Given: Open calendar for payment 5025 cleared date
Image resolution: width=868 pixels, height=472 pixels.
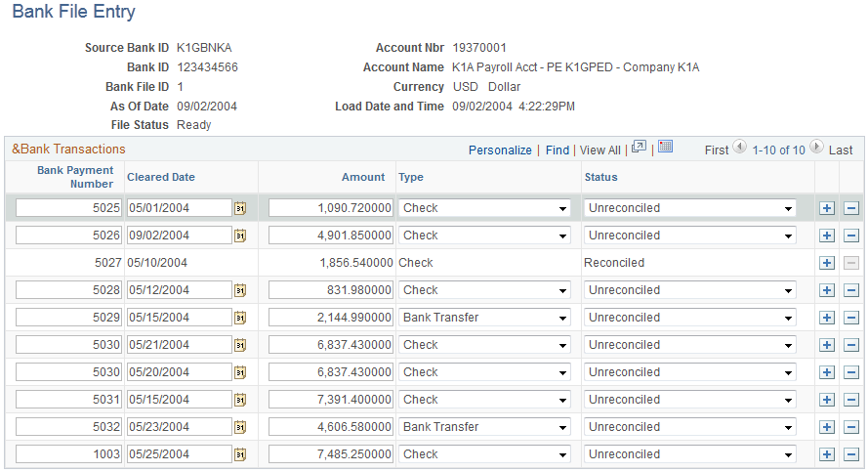Looking at the screenshot, I should pyautogui.click(x=240, y=208).
